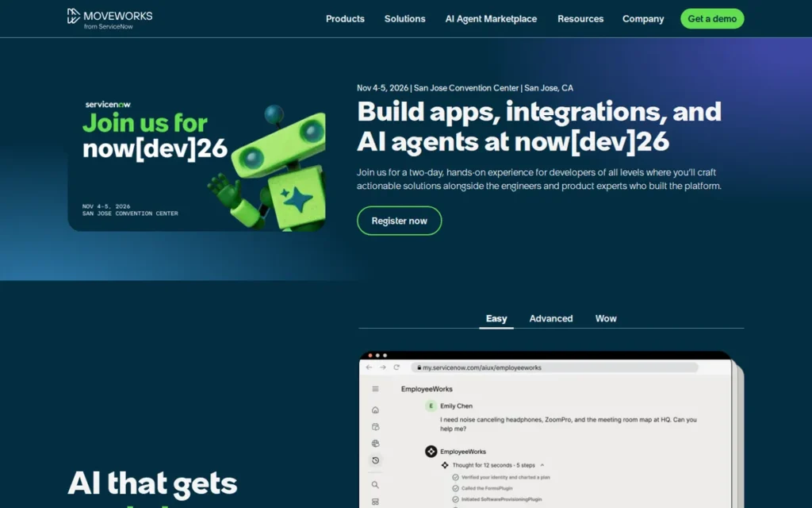Go to AI Agent Marketplace
Screen dimensions: 812x508
(x=491, y=19)
